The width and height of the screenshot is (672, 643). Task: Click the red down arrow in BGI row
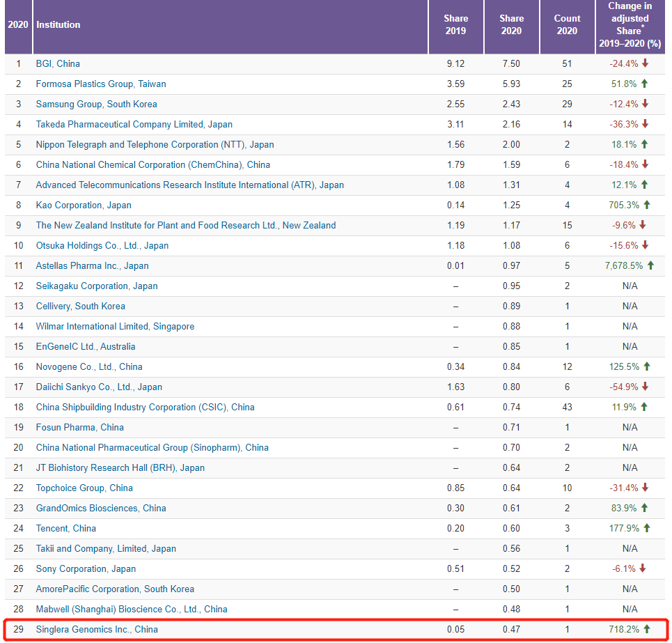pyautogui.click(x=645, y=63)
